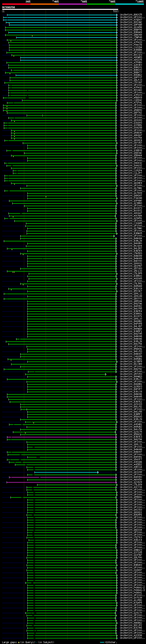
Task: Click the query ID DC598258
Action: [x=8, y=7]
